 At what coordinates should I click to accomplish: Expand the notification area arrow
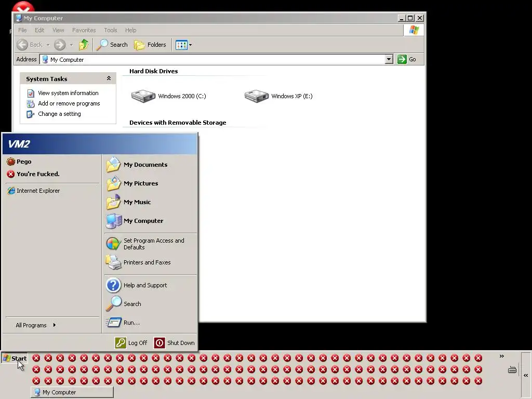click(x=526, y=375)
